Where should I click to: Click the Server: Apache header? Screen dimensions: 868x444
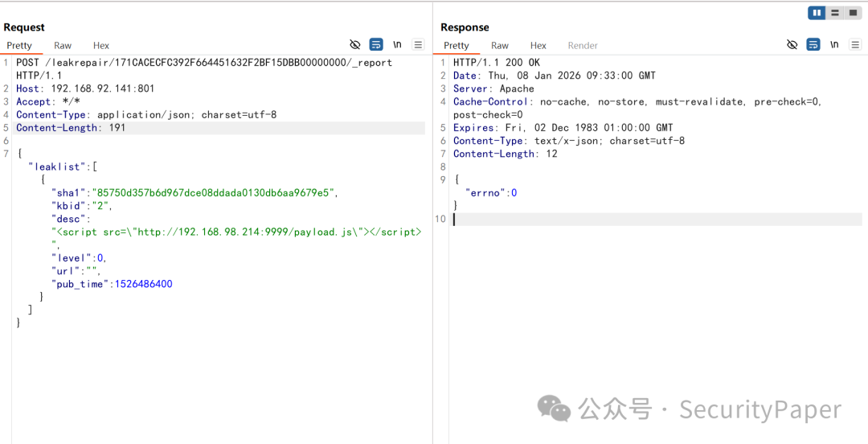pos(493,88)
